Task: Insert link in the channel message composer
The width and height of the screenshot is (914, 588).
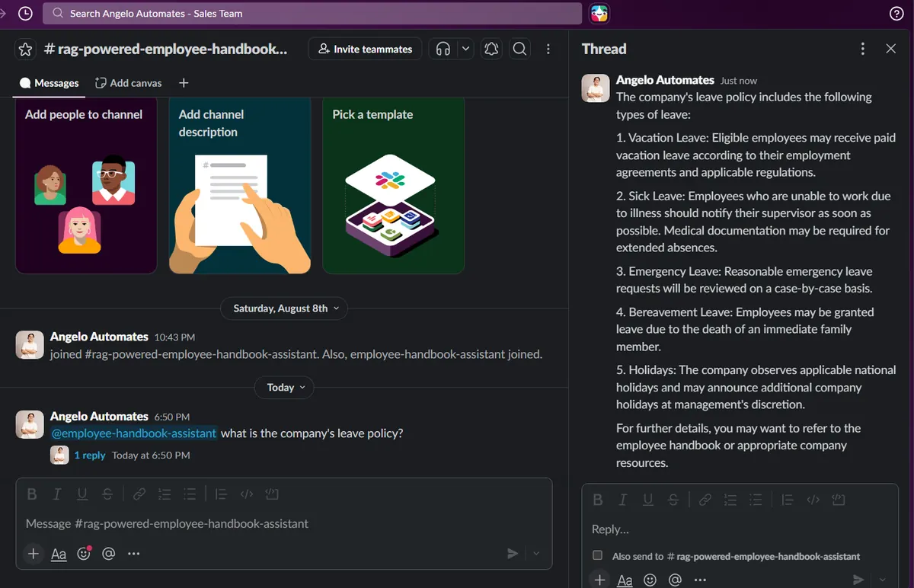Action: (139, 494)
